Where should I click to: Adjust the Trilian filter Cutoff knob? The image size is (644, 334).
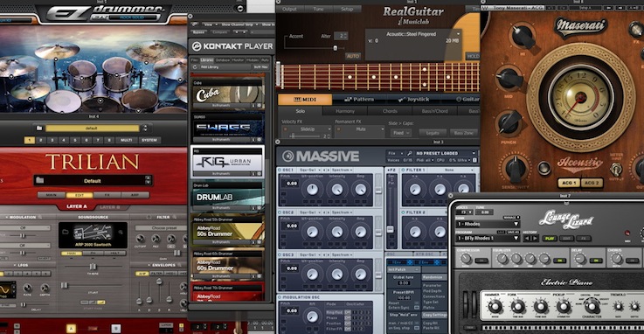140,239
